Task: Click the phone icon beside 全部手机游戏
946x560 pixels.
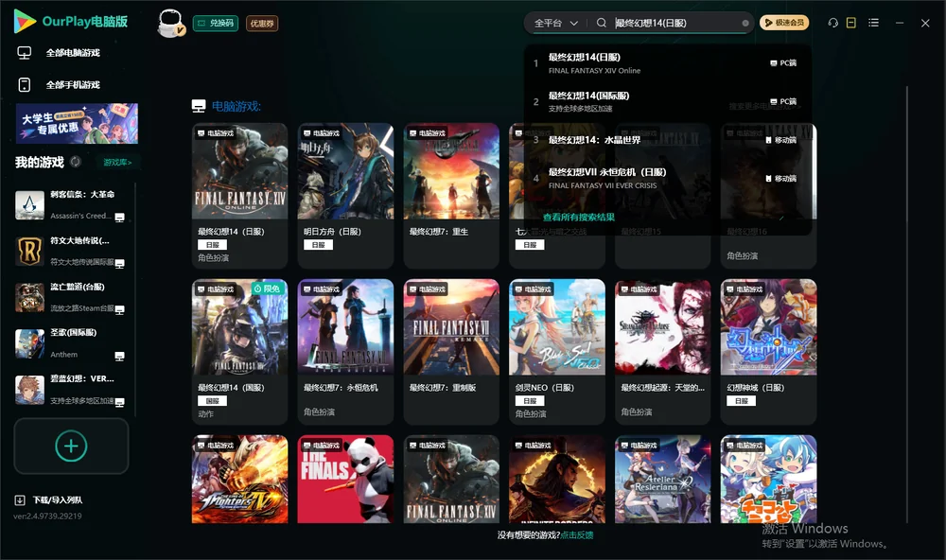Action: pyautogui.click(x=25, y=85)
